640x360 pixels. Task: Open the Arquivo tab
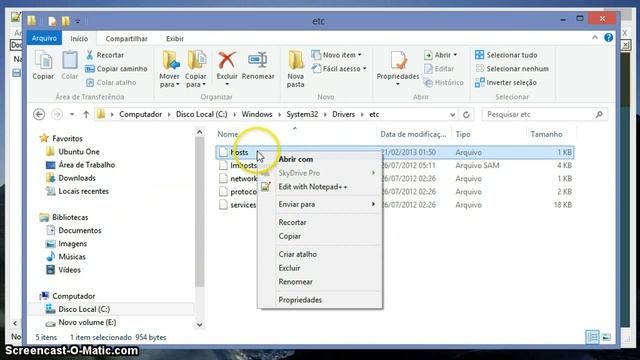(x=44, y=38)
